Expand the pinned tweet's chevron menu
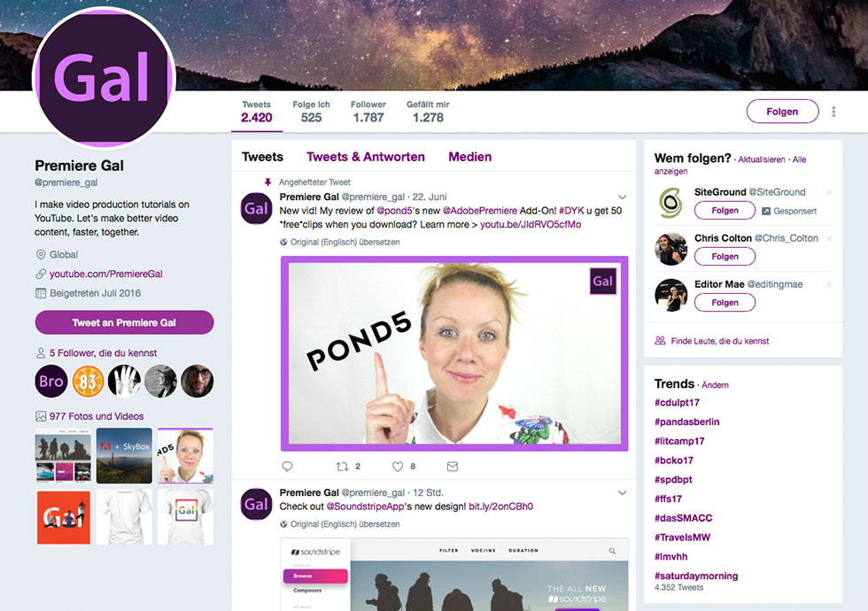868x611 pixels. tap(622, 197)
